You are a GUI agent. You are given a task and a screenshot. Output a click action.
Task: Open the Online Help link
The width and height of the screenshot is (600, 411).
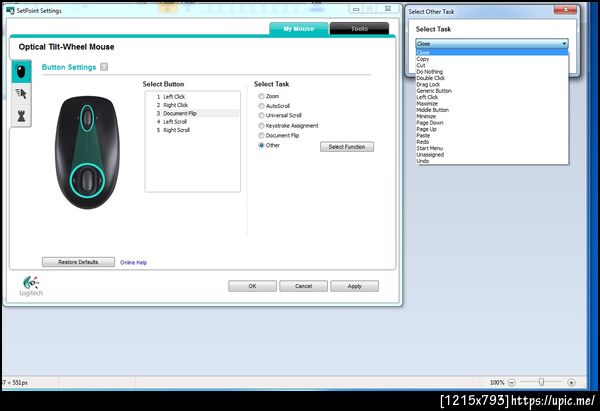(134, 263)
